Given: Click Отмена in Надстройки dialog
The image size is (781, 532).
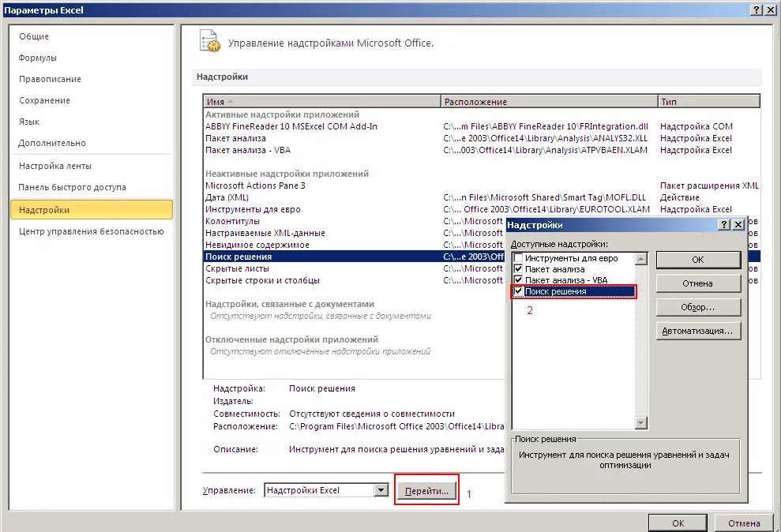Looking at the screenshot, I should click(x=698, y=283).
